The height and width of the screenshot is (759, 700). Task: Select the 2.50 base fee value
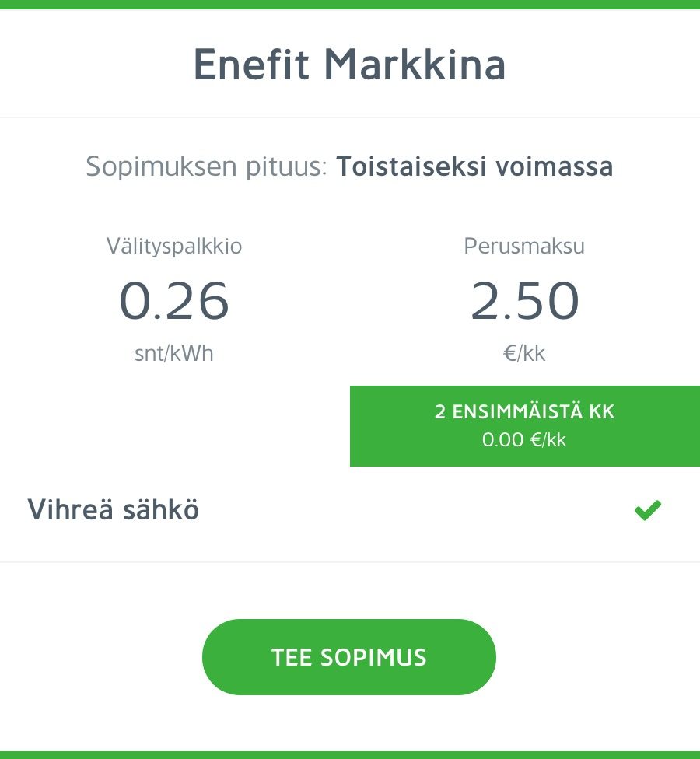point(524,302)
